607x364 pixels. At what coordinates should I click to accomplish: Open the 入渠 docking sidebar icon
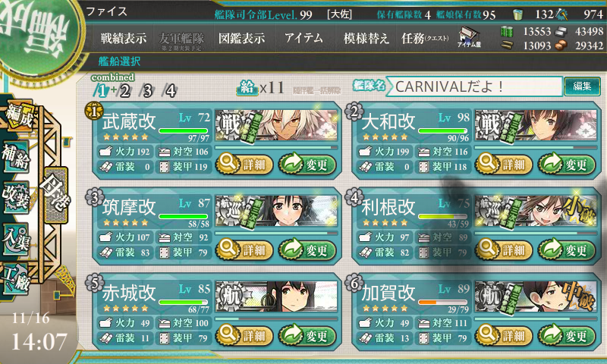[16, 238]
